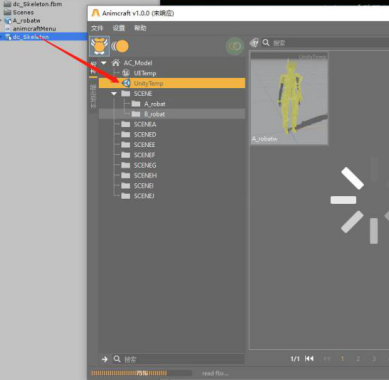The width and height of the screenshot is (389, 380).
Task: Go to page 2 in pagination
Action: pos(358,359)
